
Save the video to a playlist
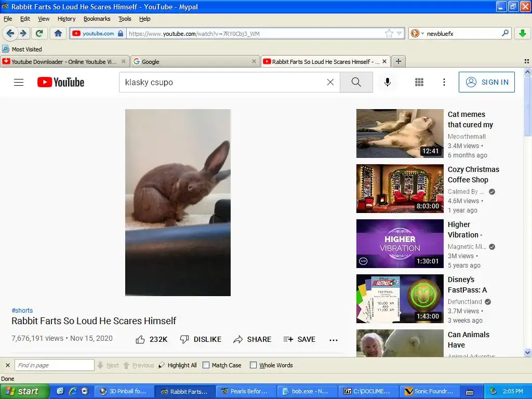(299, 339)
